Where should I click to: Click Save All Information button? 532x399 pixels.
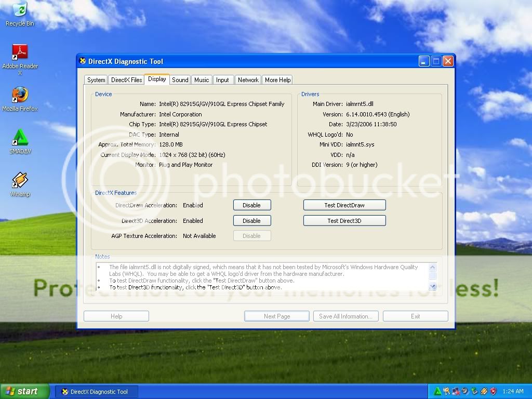(345, 316)
